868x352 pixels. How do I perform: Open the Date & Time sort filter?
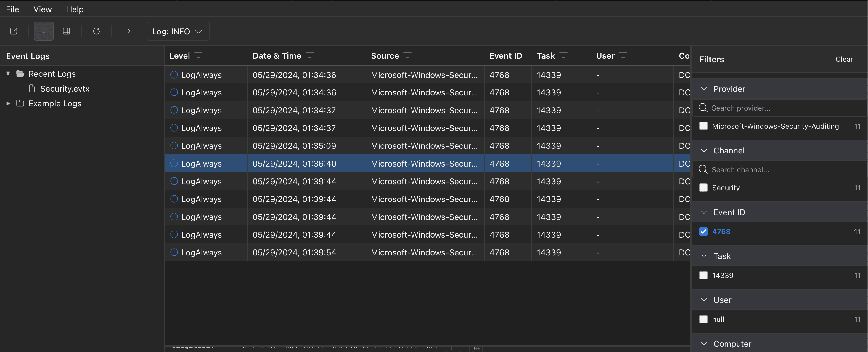[310, 55]
